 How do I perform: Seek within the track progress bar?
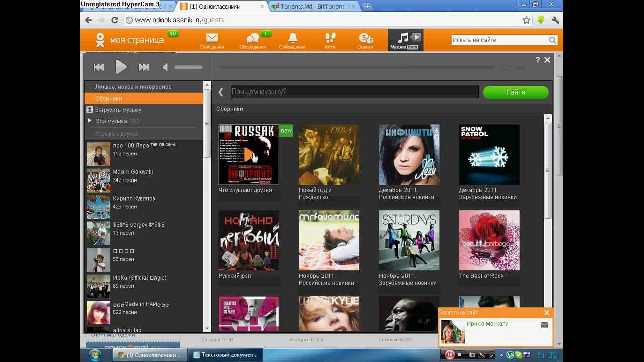point(357,67)
